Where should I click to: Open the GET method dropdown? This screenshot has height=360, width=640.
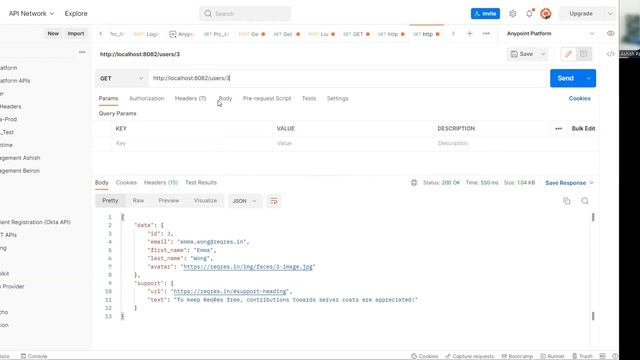point(121,78)
